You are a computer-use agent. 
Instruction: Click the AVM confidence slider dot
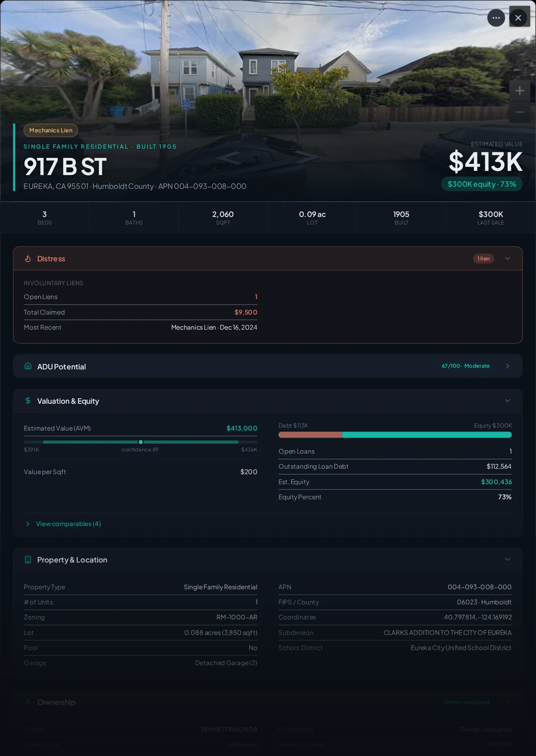[140, 442]
